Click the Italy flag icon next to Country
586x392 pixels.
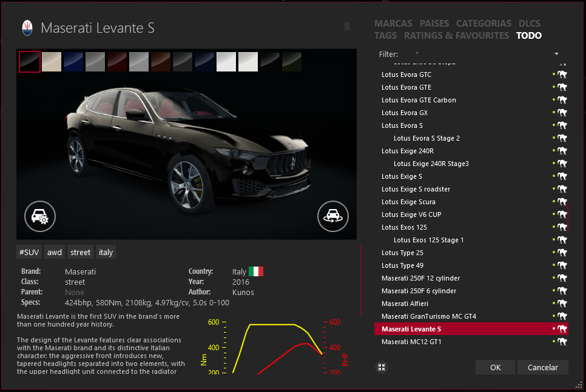pos(255,271)
